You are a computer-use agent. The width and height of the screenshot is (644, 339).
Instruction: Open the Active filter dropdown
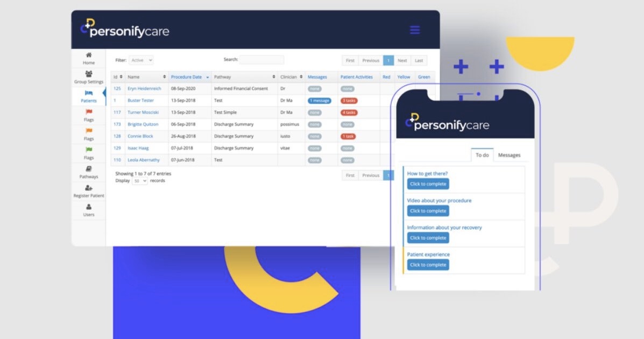click(x=141, y=60)
